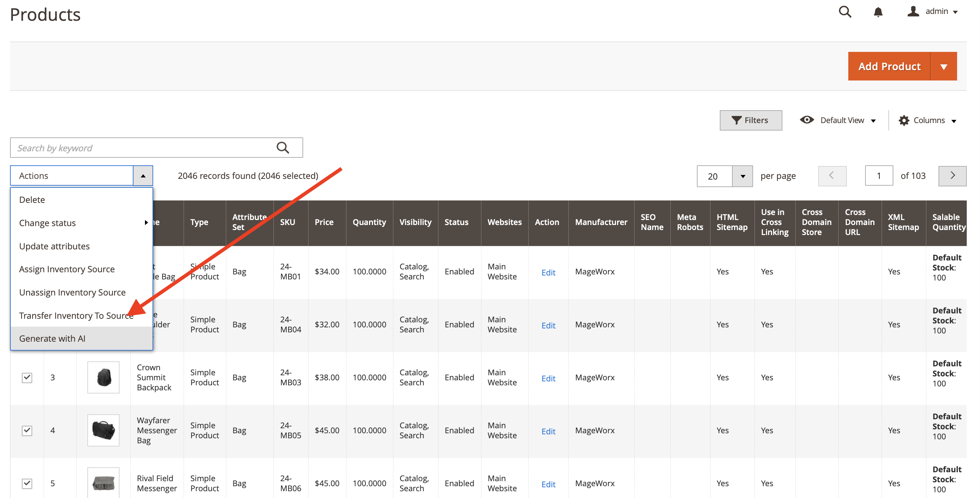Edit Wayfarer Messenger Bag product

pyautogui.click(x=548, y=431)
